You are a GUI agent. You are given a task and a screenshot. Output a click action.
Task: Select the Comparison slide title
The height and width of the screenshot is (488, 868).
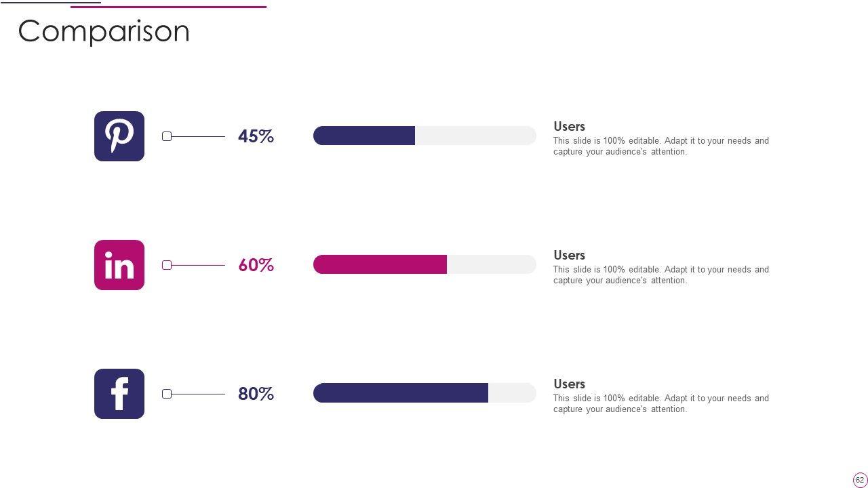tap(104, 31)
